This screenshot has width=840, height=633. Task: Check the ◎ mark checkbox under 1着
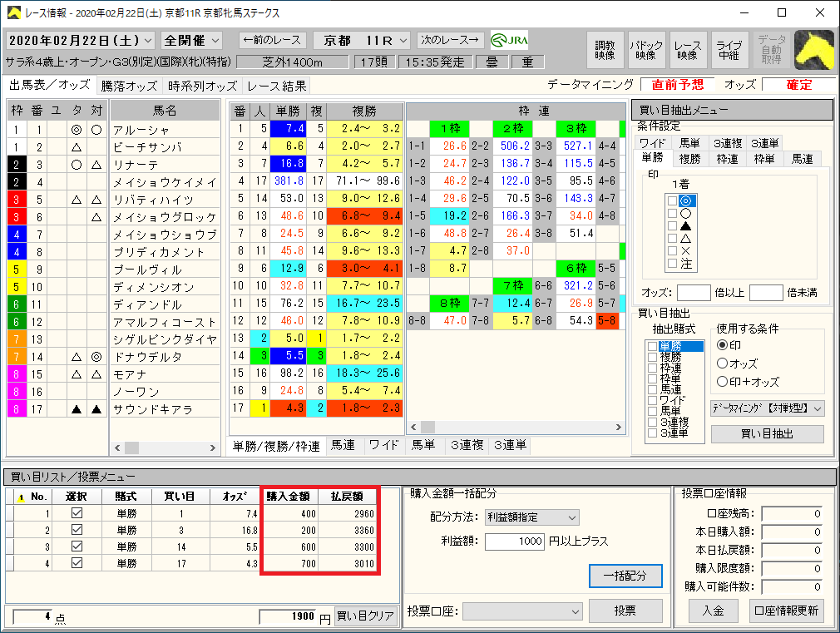[x=672, y=200]
